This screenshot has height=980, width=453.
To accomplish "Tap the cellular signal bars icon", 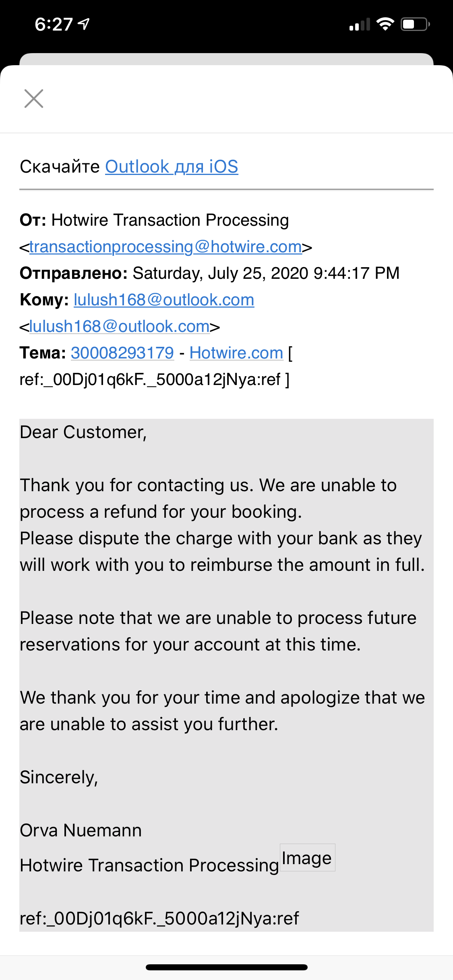I will click(360, 25).
